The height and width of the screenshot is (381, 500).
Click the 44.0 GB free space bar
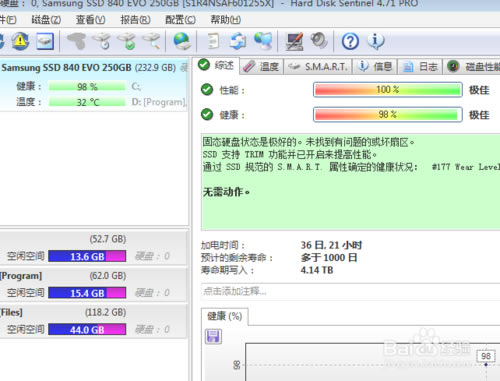click(x=87, y=330)
